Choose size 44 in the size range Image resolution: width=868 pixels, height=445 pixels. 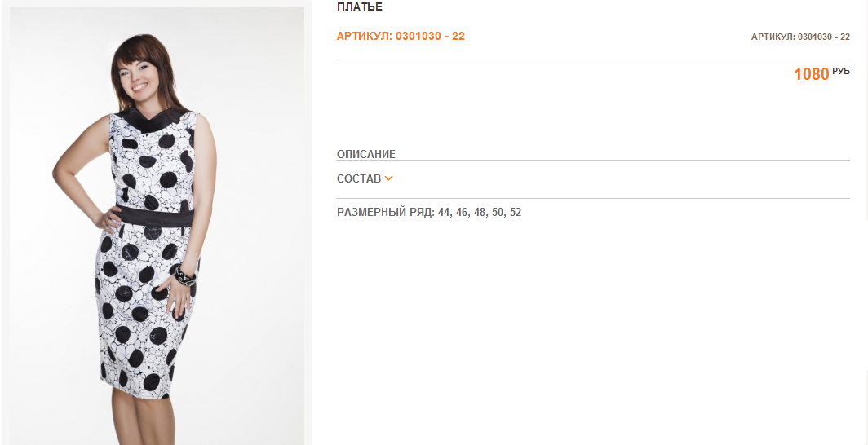(x=445, y=212)
